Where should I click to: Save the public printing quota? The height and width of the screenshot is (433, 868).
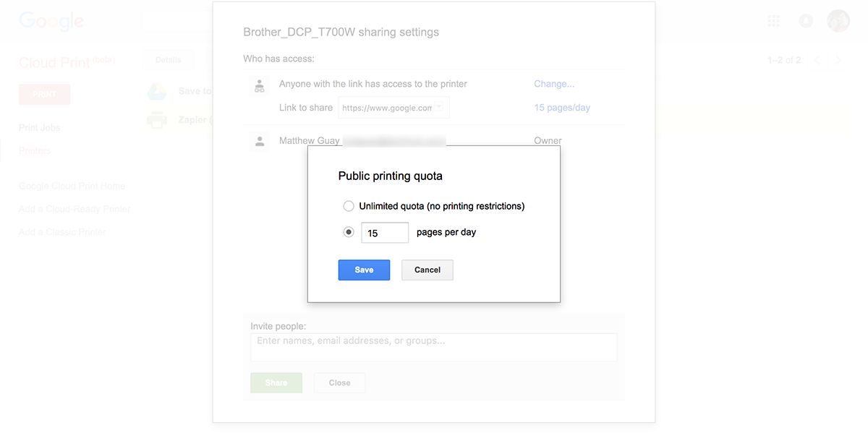364,270
